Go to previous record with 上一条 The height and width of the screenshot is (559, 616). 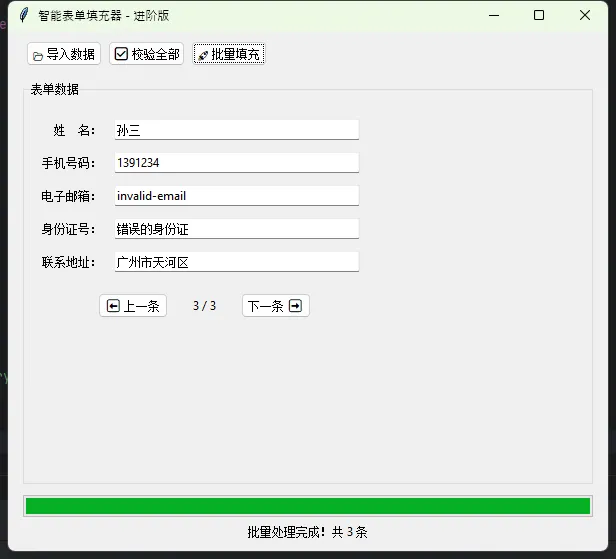click(133, 306)
